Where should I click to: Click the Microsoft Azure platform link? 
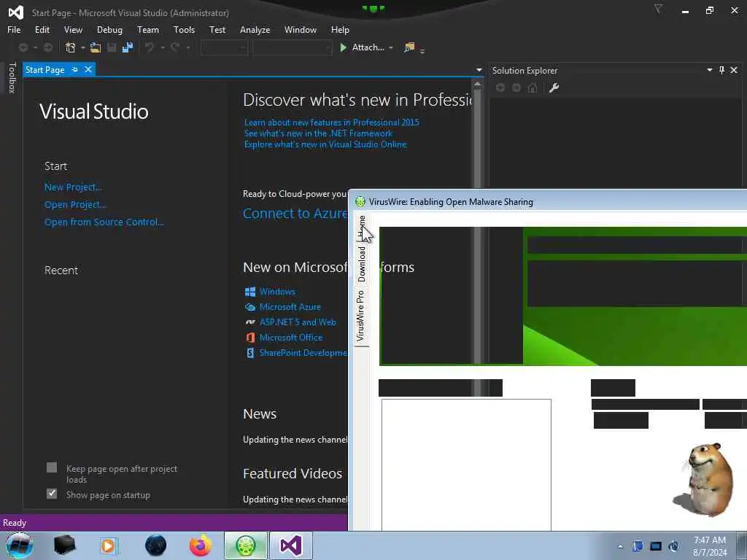point(290,307)
